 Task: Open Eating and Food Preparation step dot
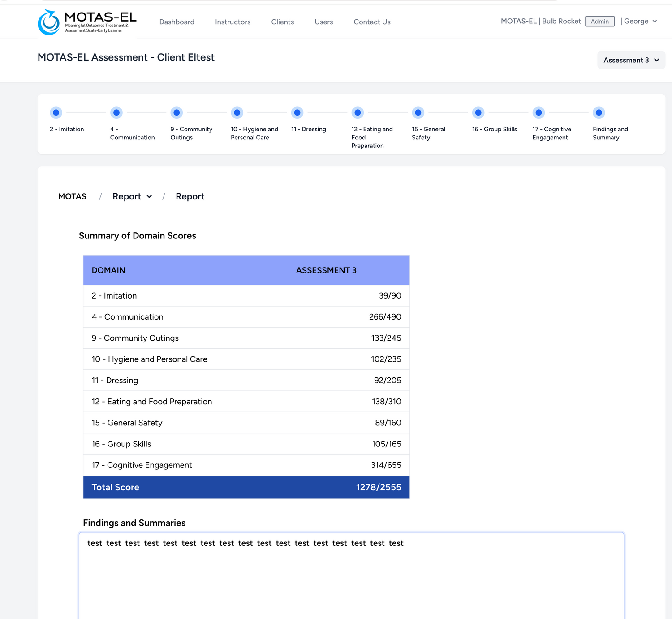tap(358, 113)
